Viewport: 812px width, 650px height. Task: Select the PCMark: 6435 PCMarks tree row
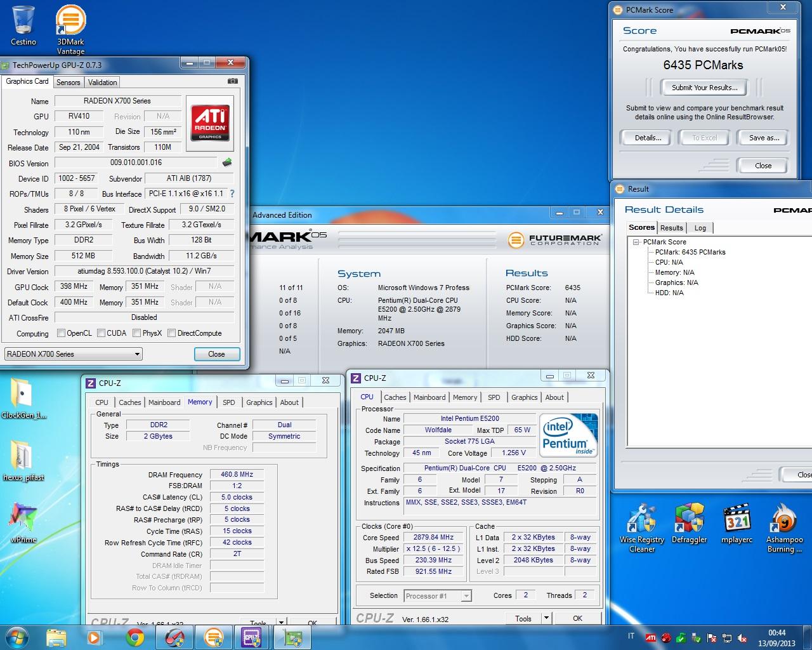coord(690,252)
